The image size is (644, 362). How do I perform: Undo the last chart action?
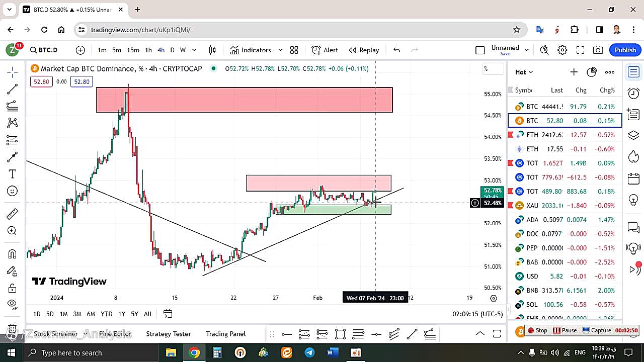click(x=396, y=50)
